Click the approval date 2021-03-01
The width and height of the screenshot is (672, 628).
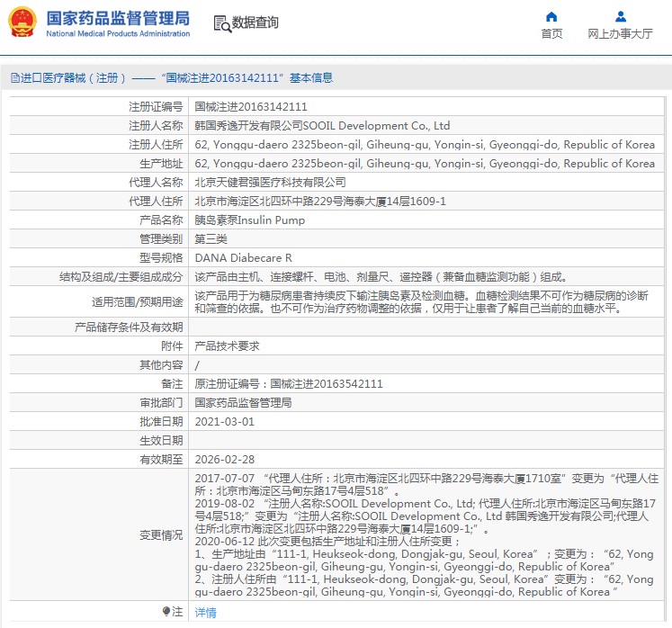[225, 422]
